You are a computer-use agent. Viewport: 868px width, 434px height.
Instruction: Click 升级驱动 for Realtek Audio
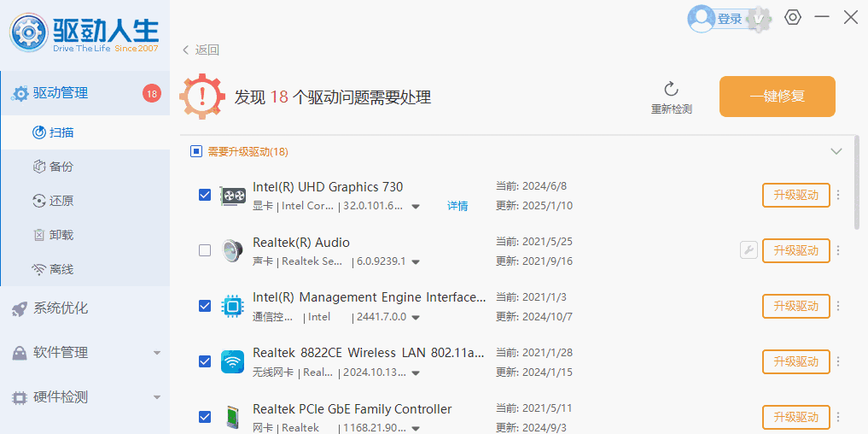(x=796, y=250)
